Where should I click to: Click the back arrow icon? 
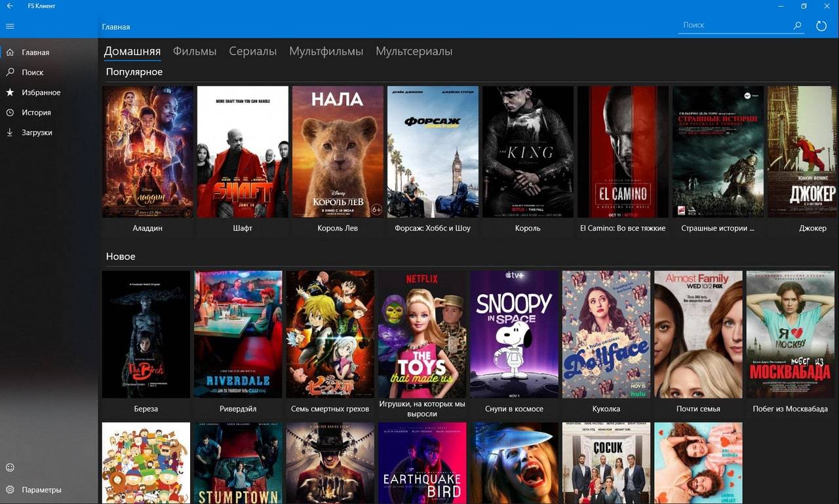pos(10,6)
